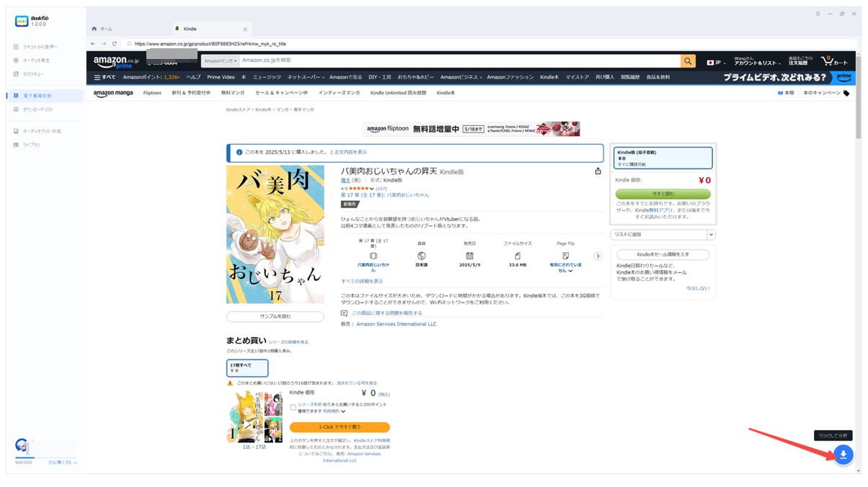This screenshot has height=487, width=868.
Task: Click the browser back arrow
Action: click(93, 44)
